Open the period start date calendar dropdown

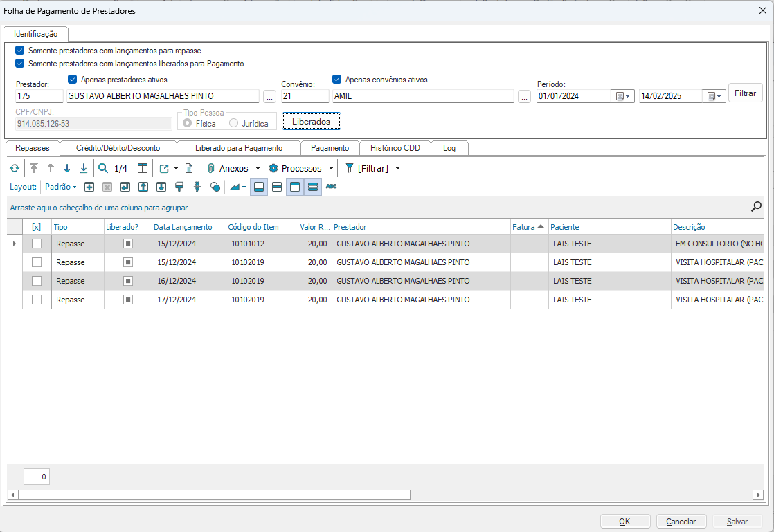coord(623,96)
